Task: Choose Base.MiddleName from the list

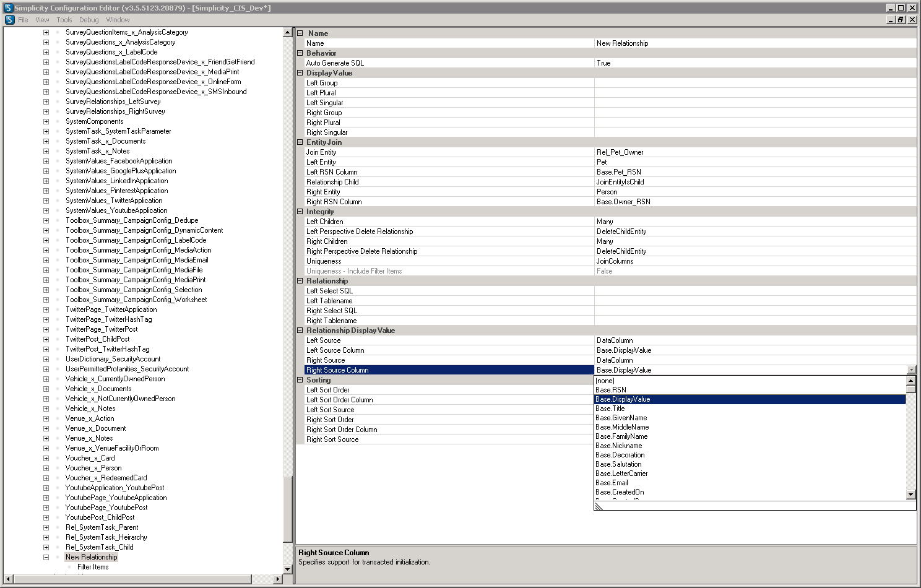Action: pos(750,427)
